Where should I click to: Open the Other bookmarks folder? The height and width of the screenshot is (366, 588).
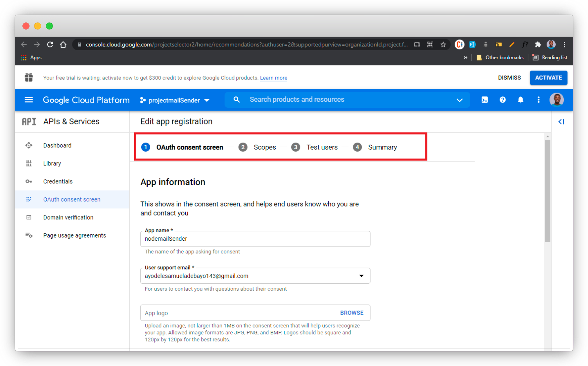click(500, 58)
